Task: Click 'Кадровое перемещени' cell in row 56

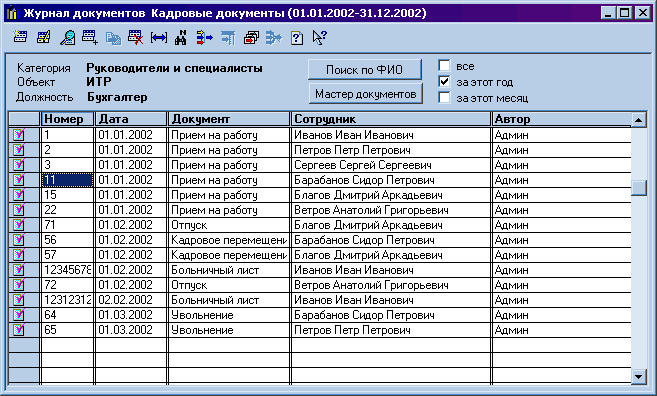Action: coord(229,240)
